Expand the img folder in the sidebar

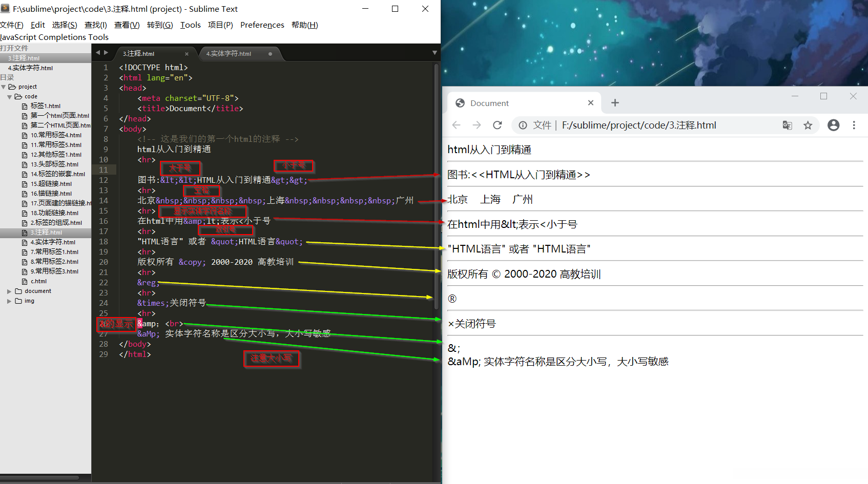[9, 301]
